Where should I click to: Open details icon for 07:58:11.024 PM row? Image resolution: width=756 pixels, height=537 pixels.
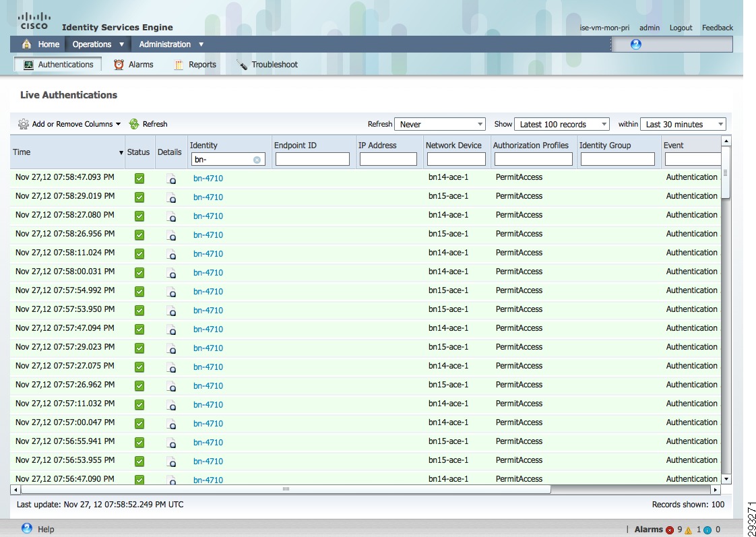click(x=171, y=253)
